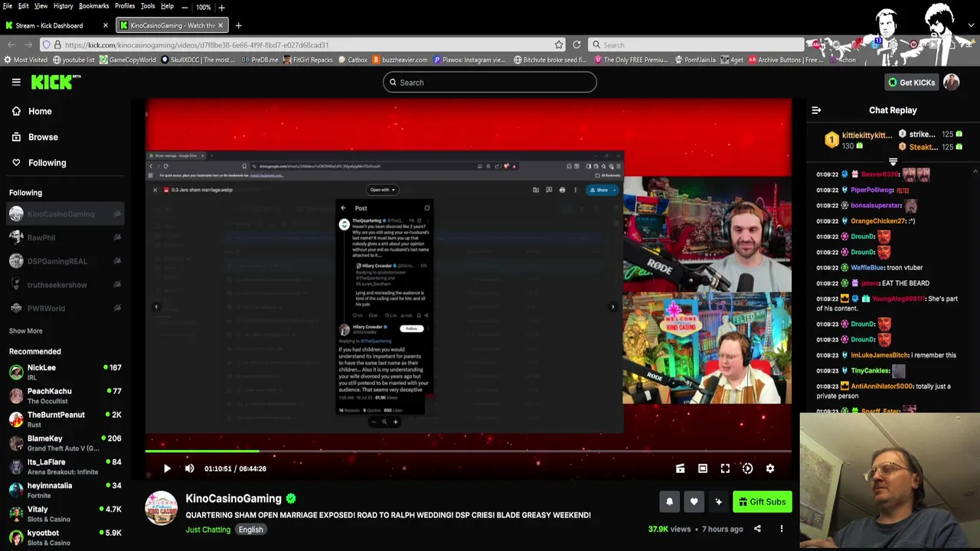Viewport: 980px width, 551px height.
Task: Expand Show more followed channels
Action: 26,331
